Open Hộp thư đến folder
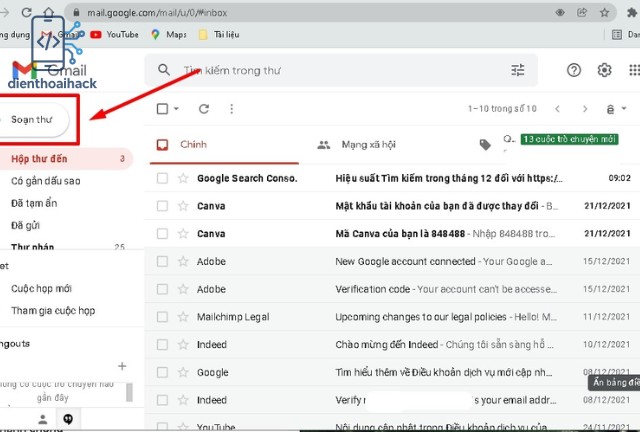640x432 pixels. pos(65,159)
